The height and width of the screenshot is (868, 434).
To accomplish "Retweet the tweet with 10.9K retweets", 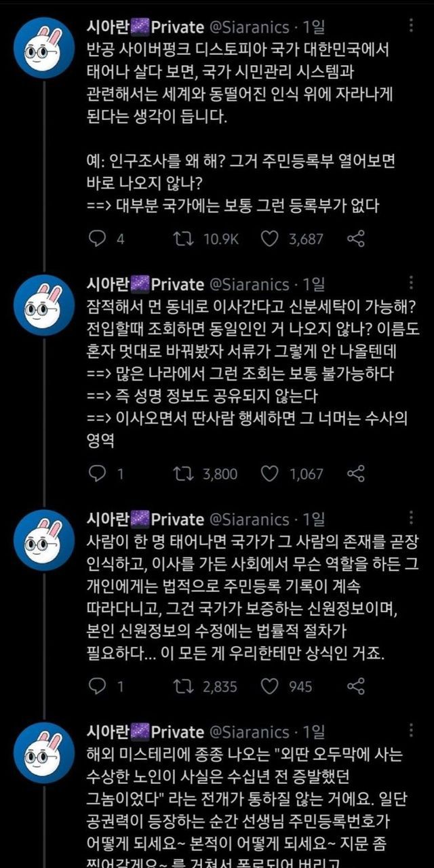I will pos(184,239).
